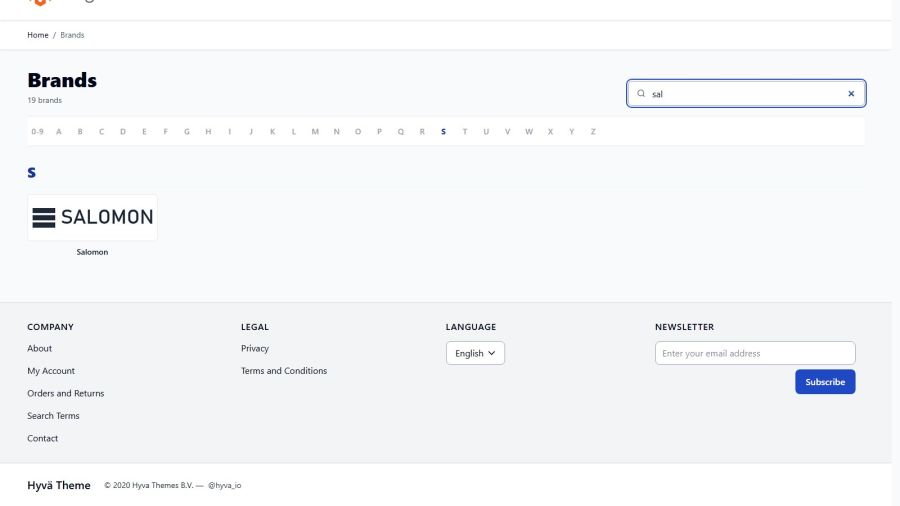
Task: Open the Contact footer link
Action: [x=42, y=438]
